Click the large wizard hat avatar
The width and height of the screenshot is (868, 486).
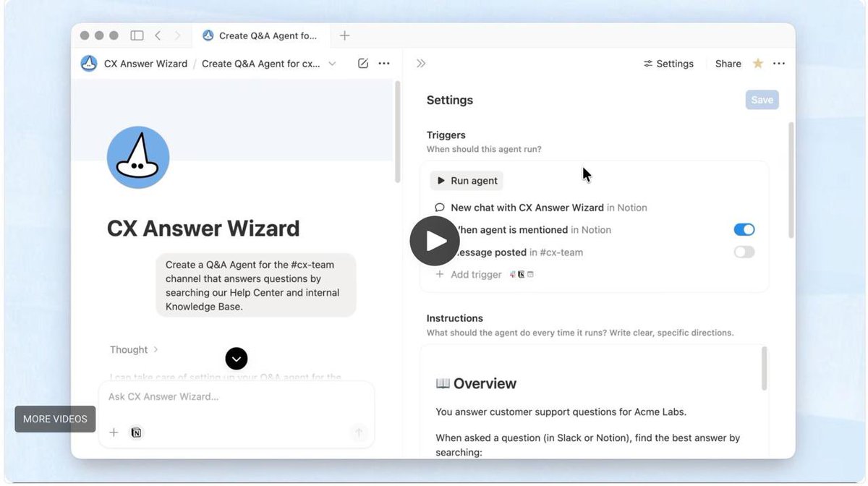point(138,157)
